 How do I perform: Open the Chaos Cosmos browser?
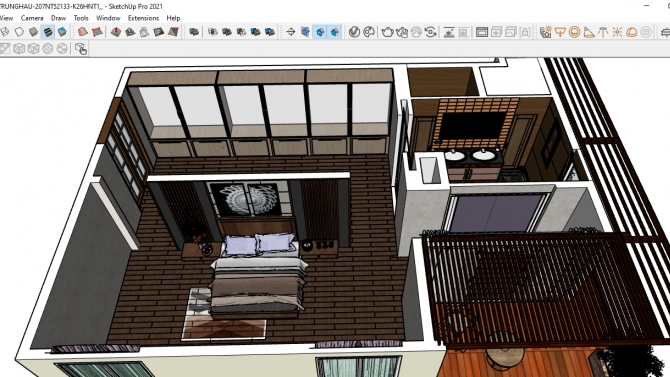(x=369, y=32)
